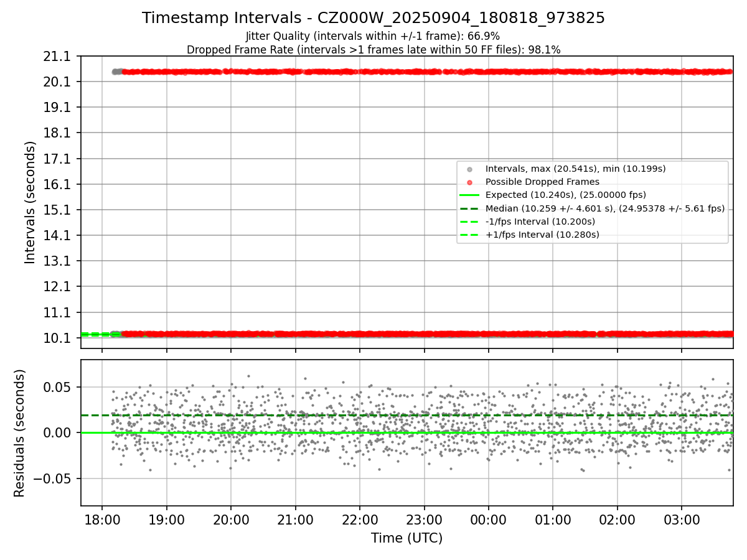Click the solid green zero line in the residuals plot
The width and height of the screenshot is (747, 560).
(x=406, y=432)
